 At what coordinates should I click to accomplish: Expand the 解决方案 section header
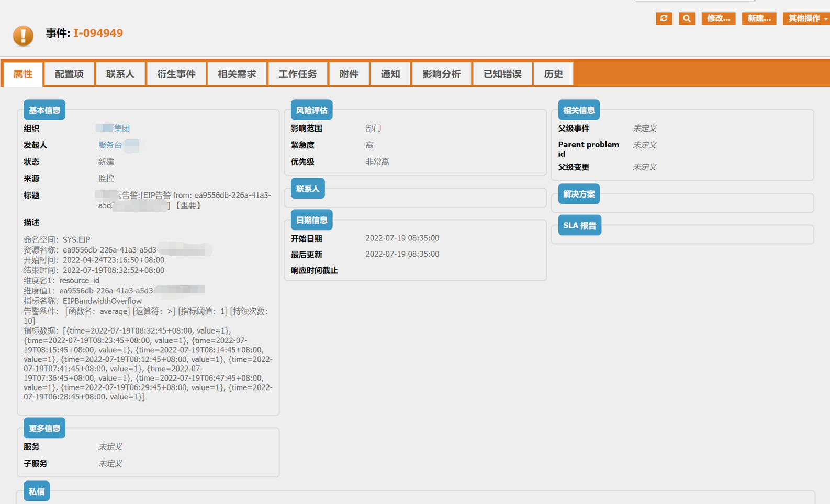pyautogui.click(x=579, y=194)
